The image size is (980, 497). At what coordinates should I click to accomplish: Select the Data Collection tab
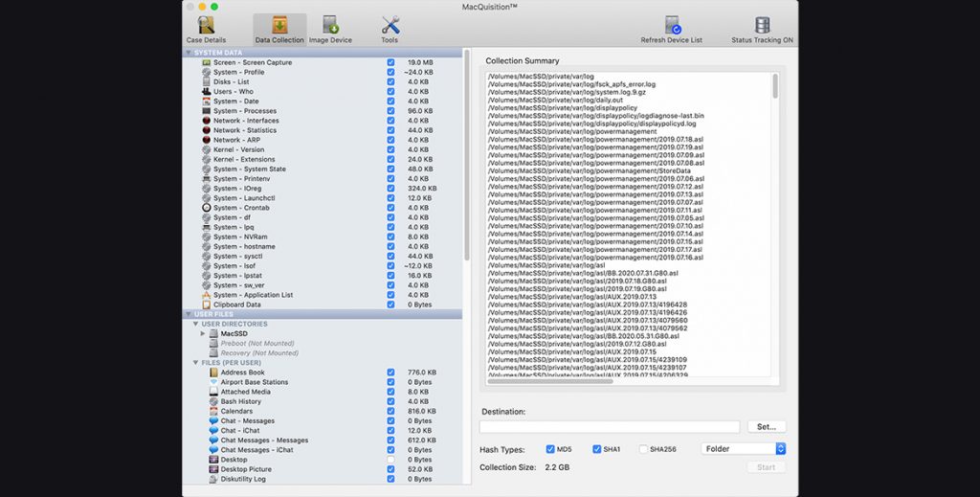coord(279,29)
